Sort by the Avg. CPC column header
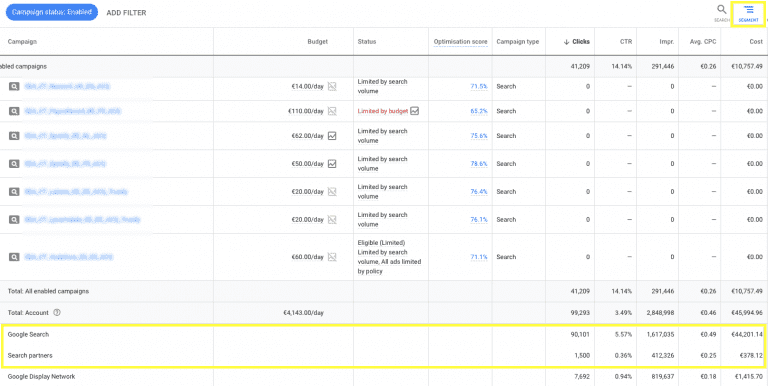Screen dimensions: 768x386 tap(702, 42)
